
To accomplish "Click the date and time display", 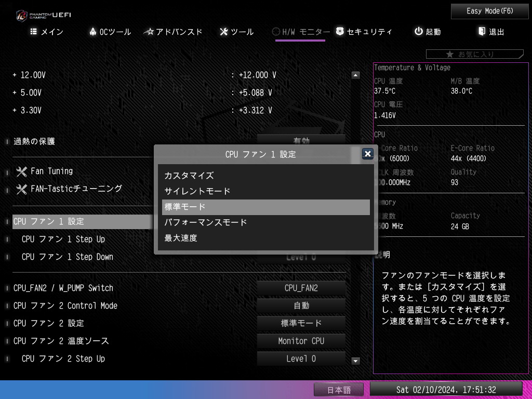I will click(446, 390).
